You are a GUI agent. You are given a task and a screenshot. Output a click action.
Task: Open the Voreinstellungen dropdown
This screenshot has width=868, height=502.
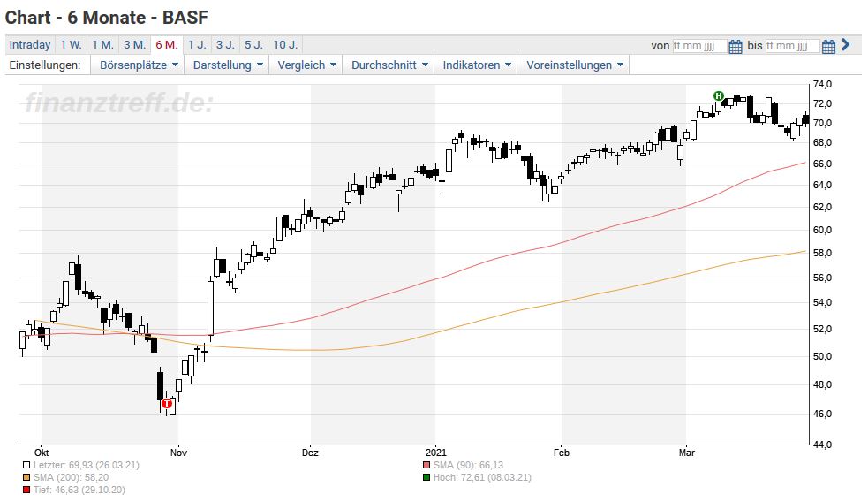[x=574, y=65]
